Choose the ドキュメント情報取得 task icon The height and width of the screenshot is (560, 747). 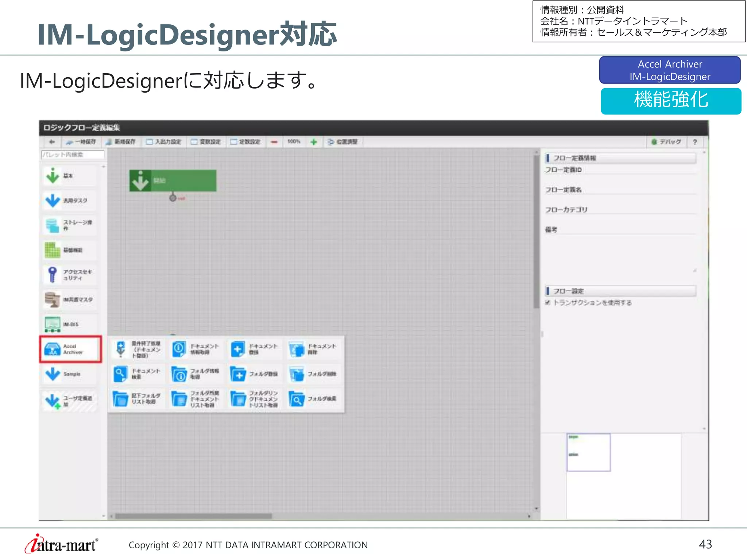[x=179, y=349]
